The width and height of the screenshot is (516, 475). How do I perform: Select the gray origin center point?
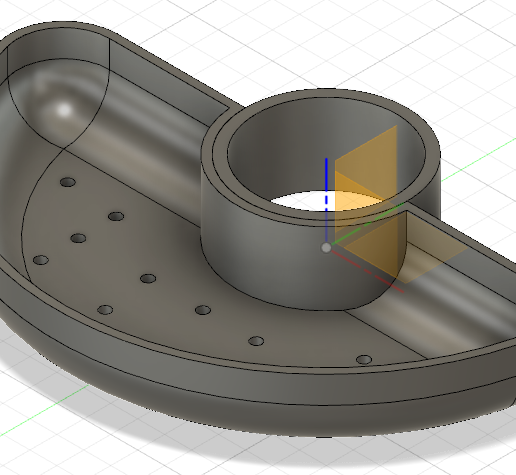point(326,248)
